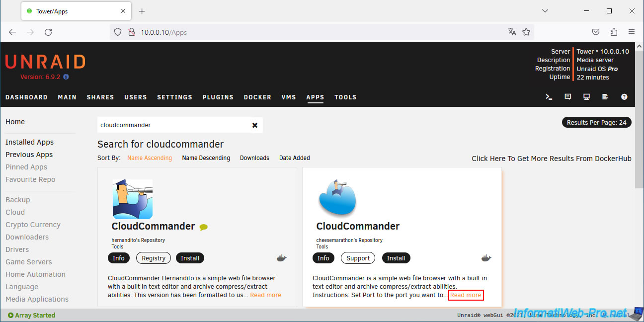Open the log viewer icon
This screenshot has height=322, width=644.
click(605, 97)
